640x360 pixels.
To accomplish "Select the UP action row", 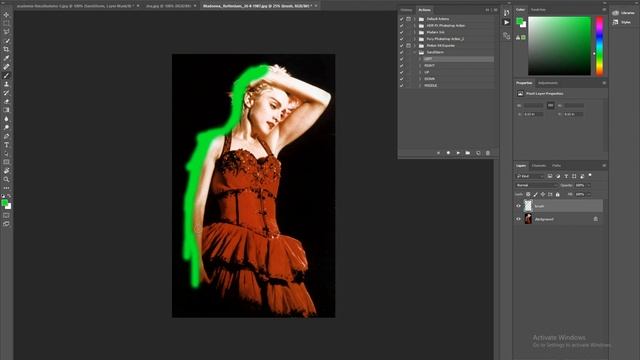I will pyautogui.click(x=458, y=72).
